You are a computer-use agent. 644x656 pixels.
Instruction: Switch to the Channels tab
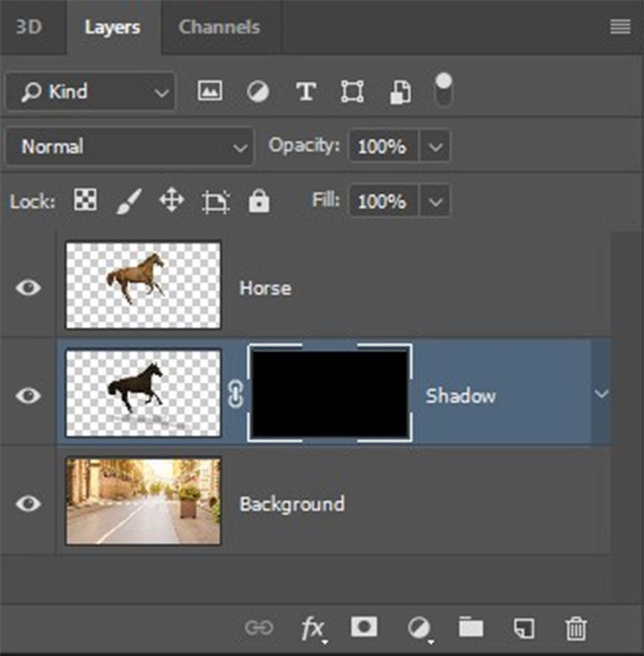tap(219, 27)
